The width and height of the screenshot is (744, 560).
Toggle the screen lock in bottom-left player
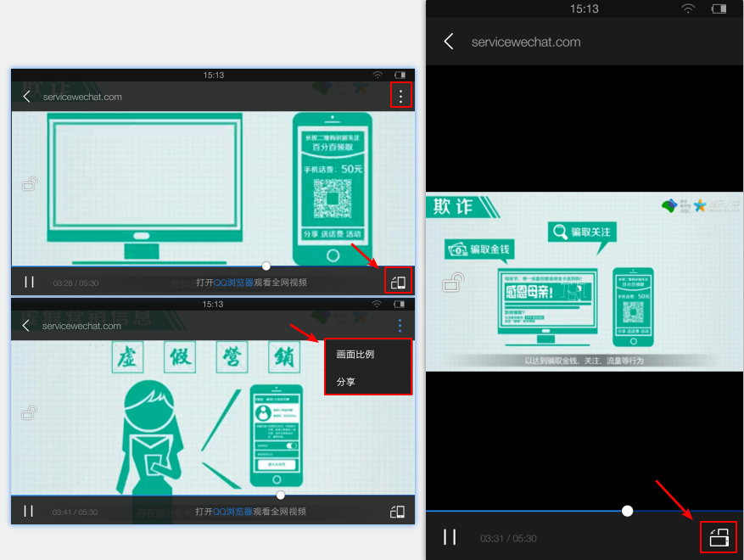tap(29, 413)
